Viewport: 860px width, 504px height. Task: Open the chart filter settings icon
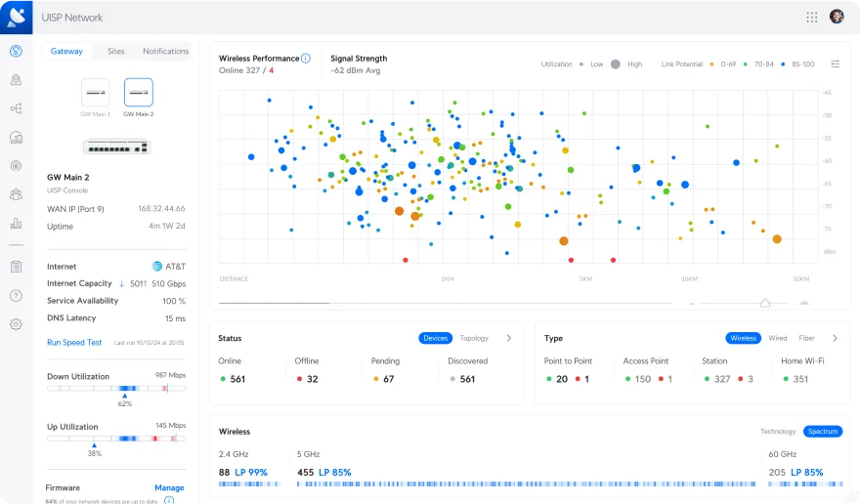[835, 64]
